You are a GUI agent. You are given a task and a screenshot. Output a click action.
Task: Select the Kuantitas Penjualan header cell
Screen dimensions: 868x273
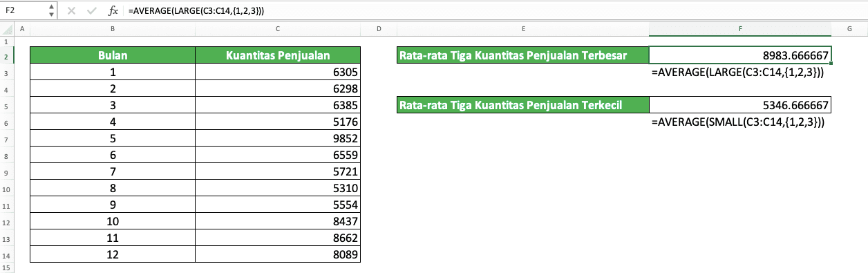(x=278, y=55)
